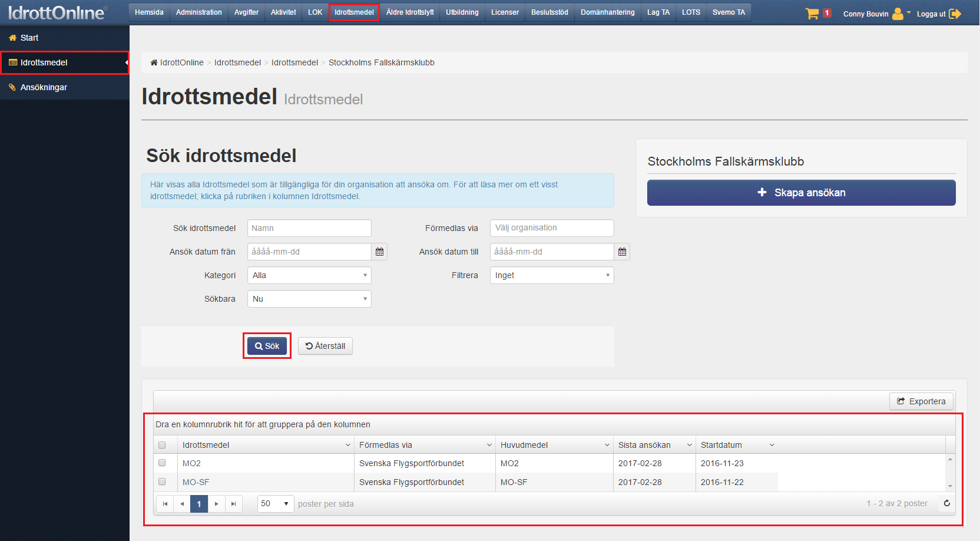Click the refresh icon in the pager
The width and height of the screenshot is (980, 541).
(x=947, y=503)
